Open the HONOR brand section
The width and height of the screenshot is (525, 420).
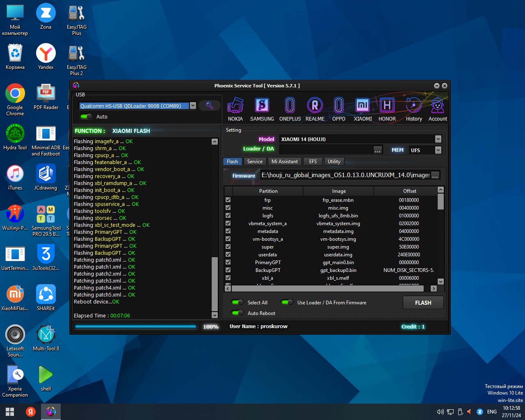tap(387, 109)
